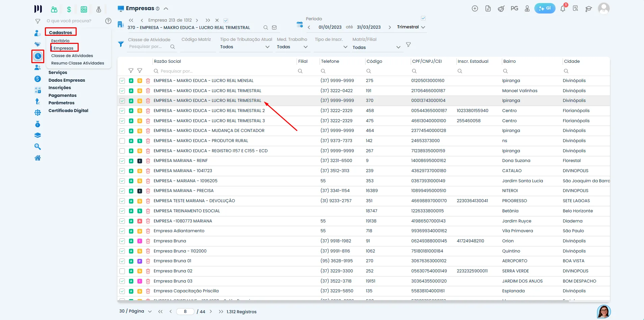Open Escritório in Cadastros menu
Screen dimensions: 644x320
pyautogui.click(x=60, y=41)
